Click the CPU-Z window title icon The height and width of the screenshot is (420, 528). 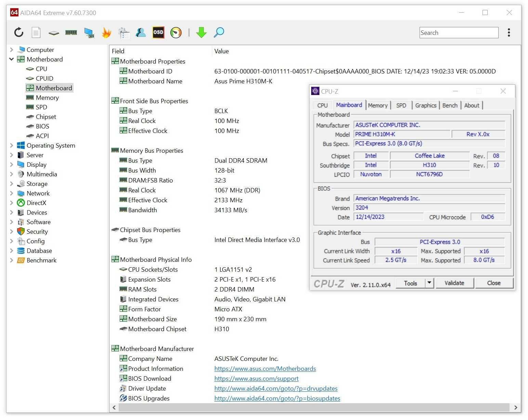click(315, 91)
